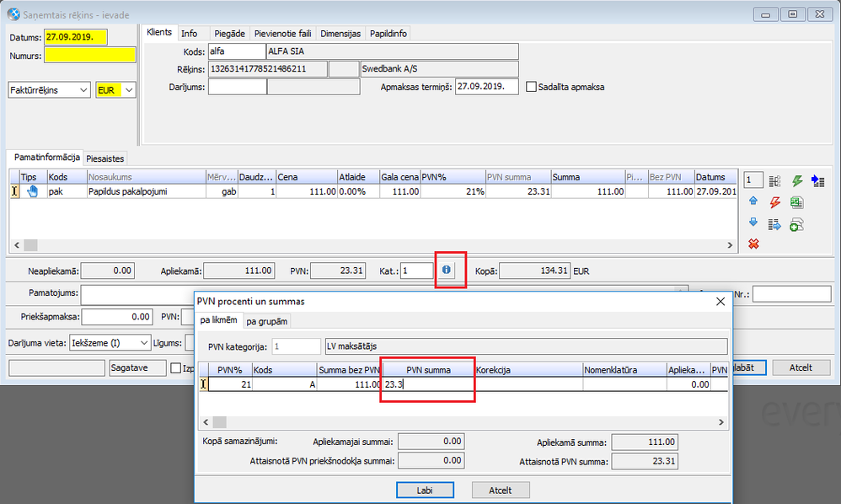The image size is (841, 504).
Task: Click scroll-left arrow in dialog grid scrollbar
Action: point(206,422)
